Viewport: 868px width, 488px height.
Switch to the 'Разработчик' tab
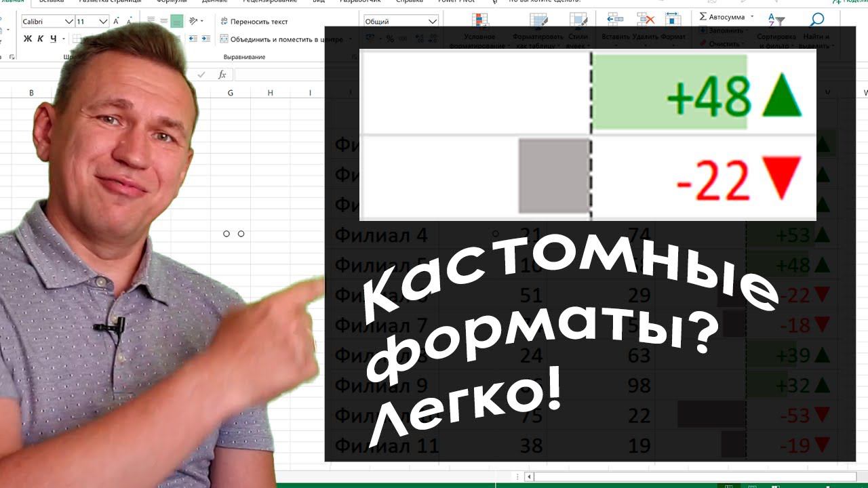[x=359, y=2]
